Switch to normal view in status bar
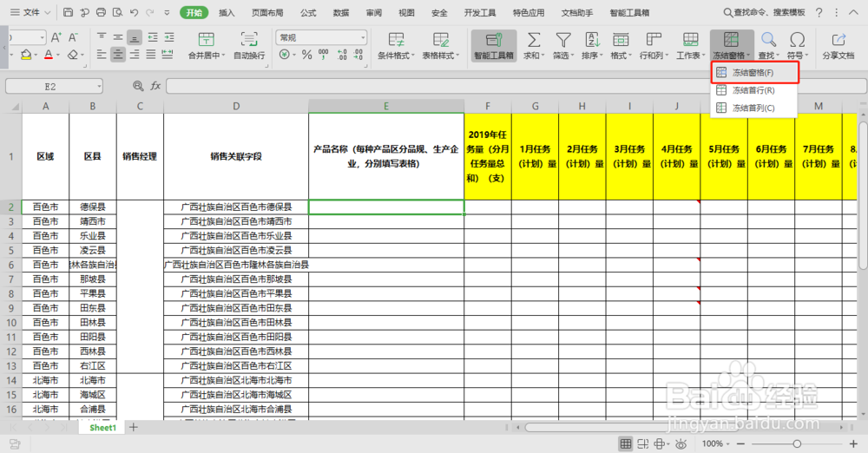Screen dimensions: 868x453 [x=626, y=443]
